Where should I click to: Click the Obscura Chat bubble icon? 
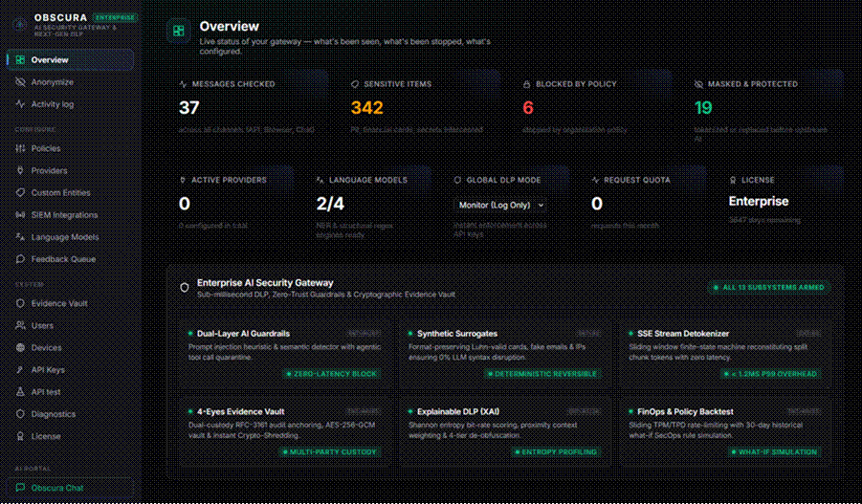20,488
